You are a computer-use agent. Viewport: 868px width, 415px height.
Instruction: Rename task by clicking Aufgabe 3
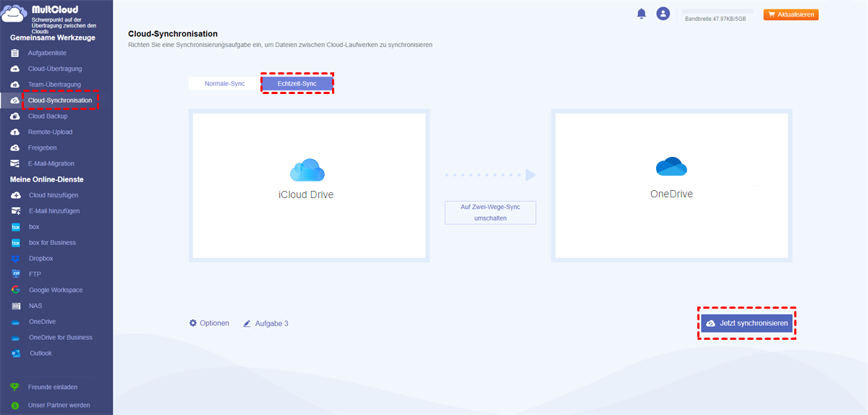click(271, 324)
